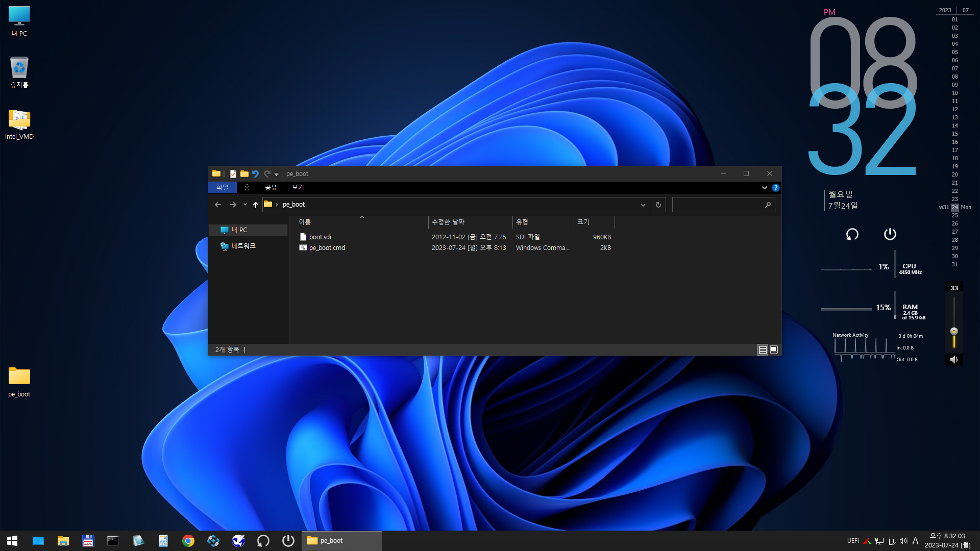Open the 내 PC desktop icon
This screenshot has width=980, height=551.
pos(19,21)
